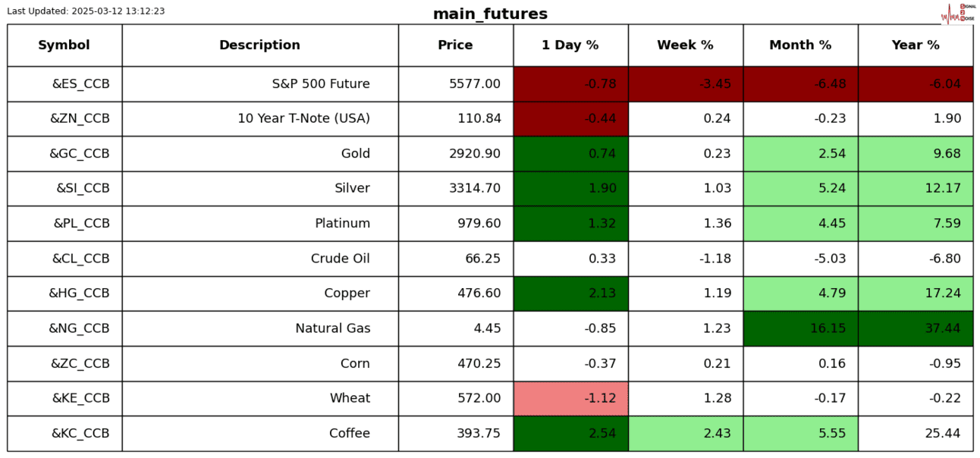Click the 1 Day % column header
Screen dimensions: 980x458
pyautogui.click(x=570, y=45)
